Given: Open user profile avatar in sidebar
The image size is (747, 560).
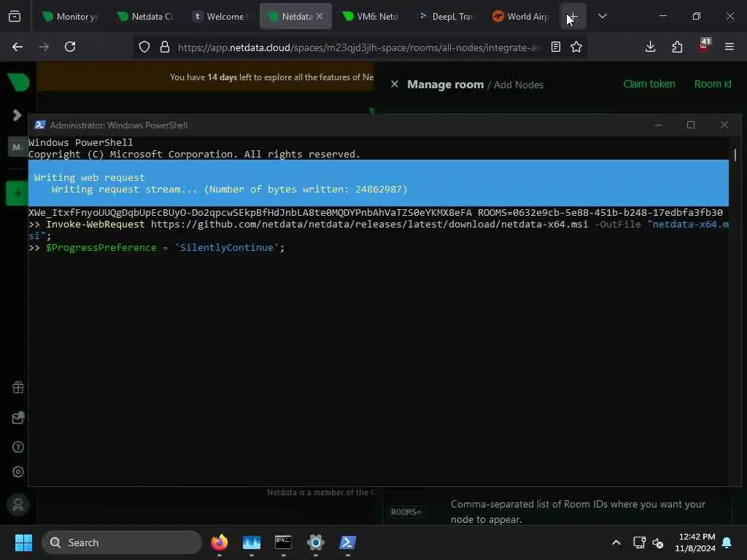Looking at the screenshot, I should coord(18,505).
